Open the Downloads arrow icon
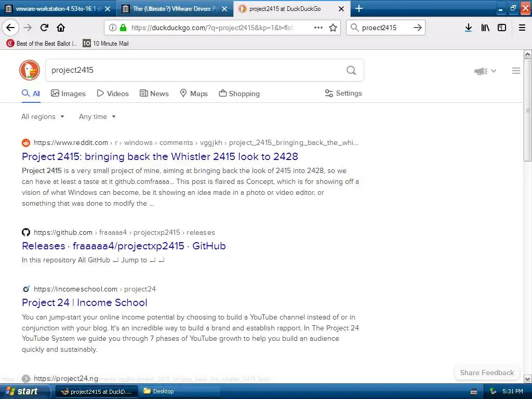The width and height of the screenshot is (532, 399). coord(468,28)
